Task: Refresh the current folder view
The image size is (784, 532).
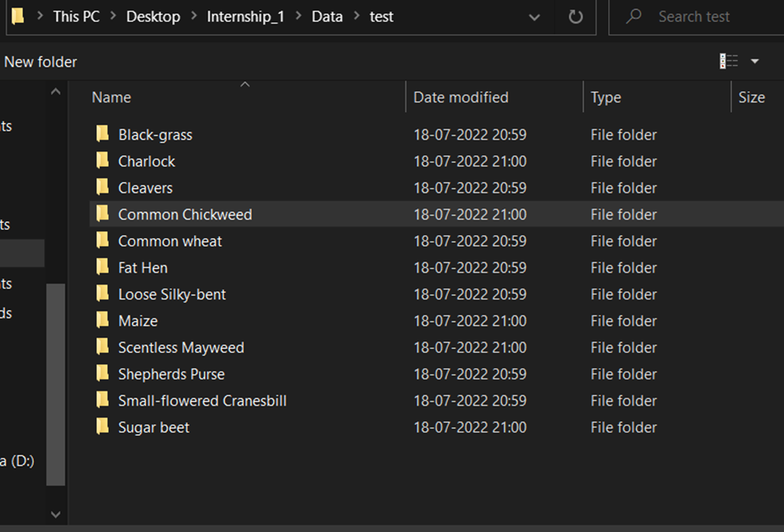Action: [576, 17]
